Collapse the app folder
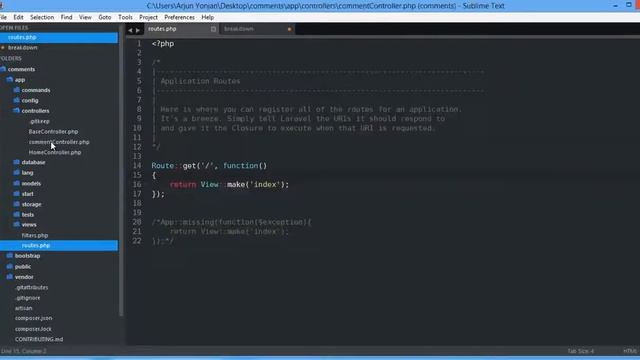Screen dimensions: 640x360 20,80
